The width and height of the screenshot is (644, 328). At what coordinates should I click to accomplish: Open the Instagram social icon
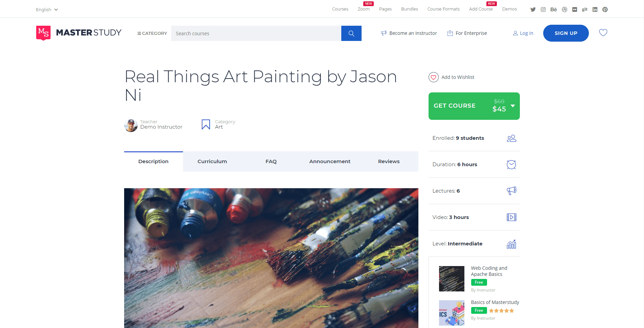coord(543,9)
